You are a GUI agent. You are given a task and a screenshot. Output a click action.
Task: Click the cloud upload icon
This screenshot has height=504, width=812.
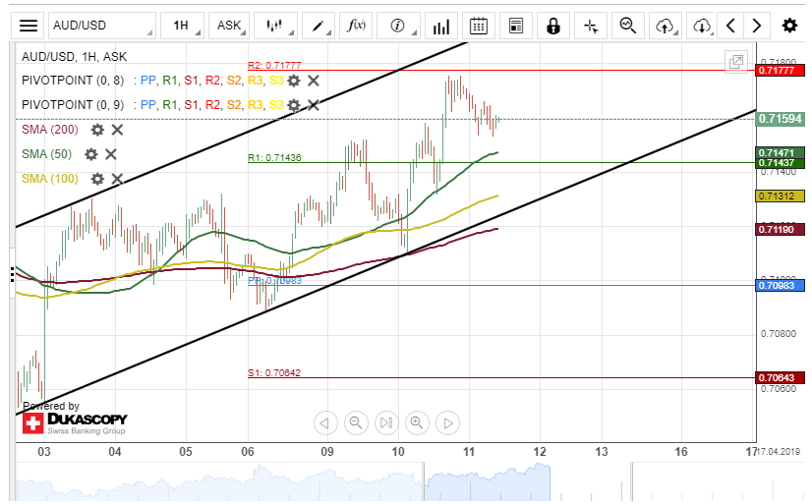pos(665,26)
